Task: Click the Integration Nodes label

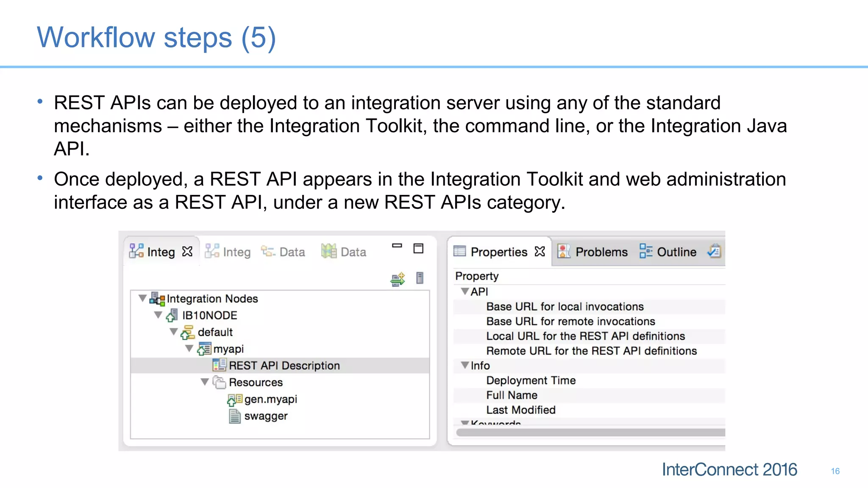Action: [212, 299]
